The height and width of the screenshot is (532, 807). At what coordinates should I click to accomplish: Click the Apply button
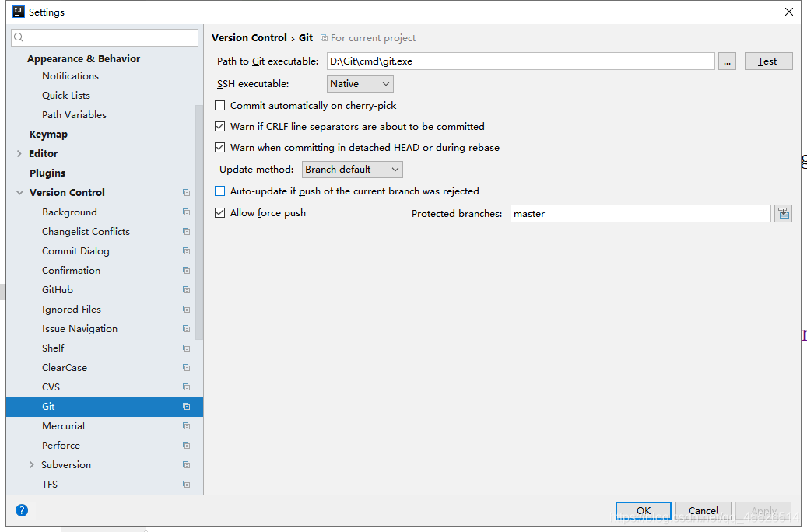pyautogui.click(x=763, y=510)
